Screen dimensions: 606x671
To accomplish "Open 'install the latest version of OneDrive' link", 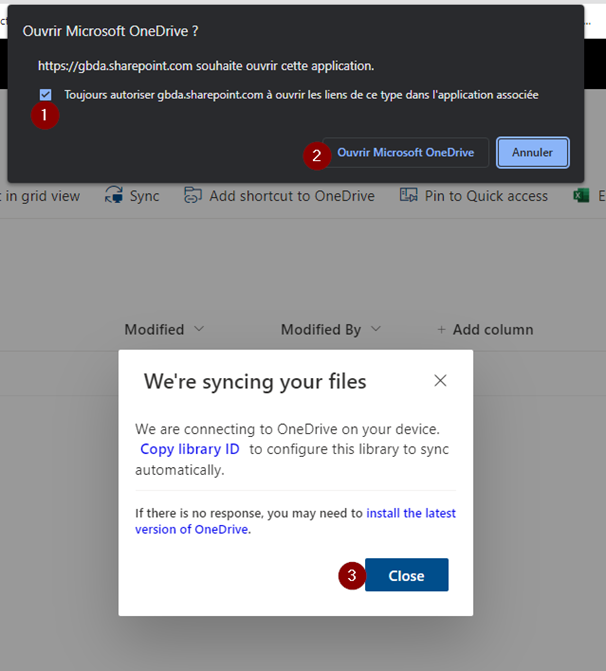I will tap(295, 521).
